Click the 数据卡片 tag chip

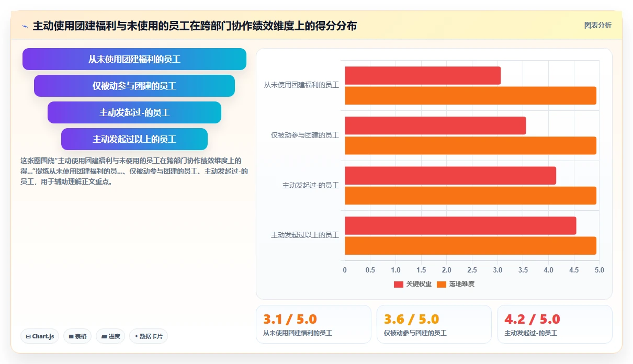(149, 336)
